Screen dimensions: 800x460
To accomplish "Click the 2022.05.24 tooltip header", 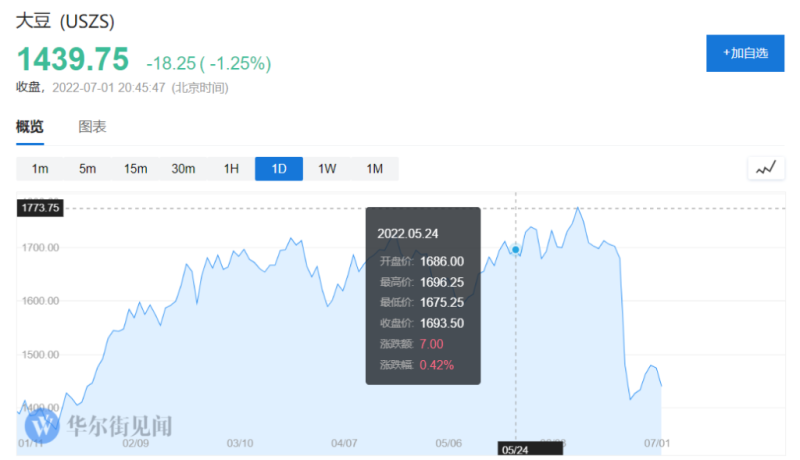I will click(408, 233).
